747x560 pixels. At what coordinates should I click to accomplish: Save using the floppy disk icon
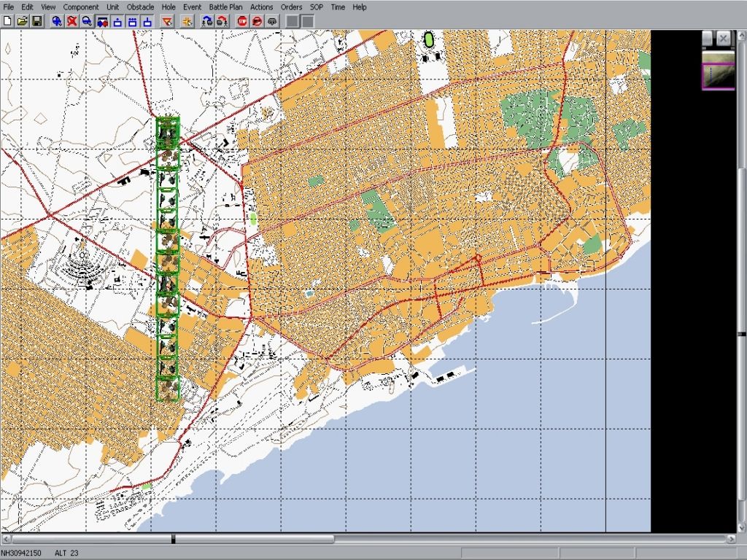pyautogui.click(x=36, y=21)
